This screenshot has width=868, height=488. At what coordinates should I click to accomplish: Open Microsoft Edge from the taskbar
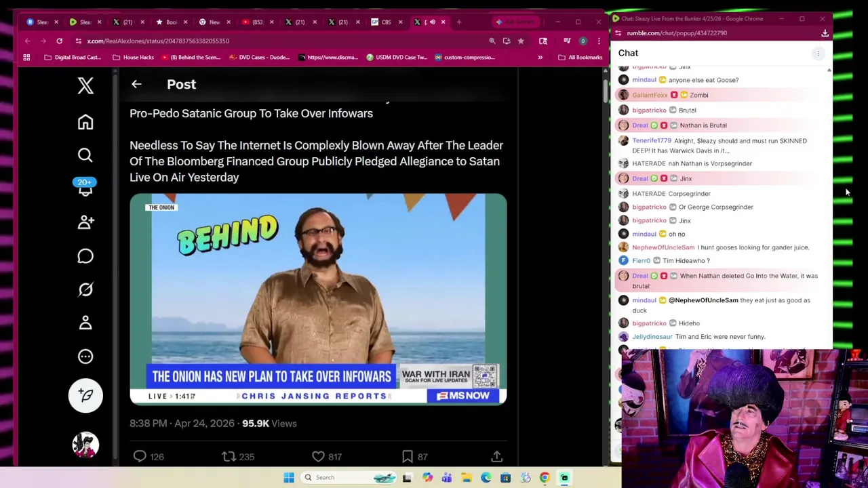[x=486, y=478]
